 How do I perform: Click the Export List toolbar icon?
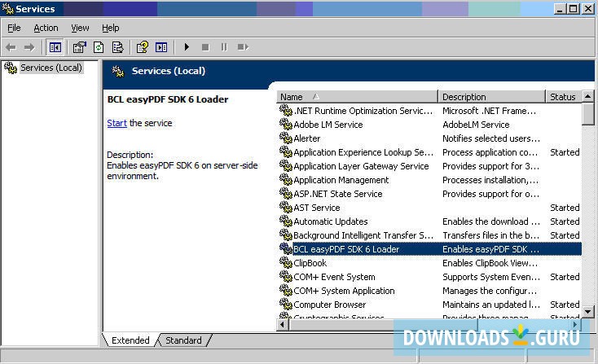118,47
